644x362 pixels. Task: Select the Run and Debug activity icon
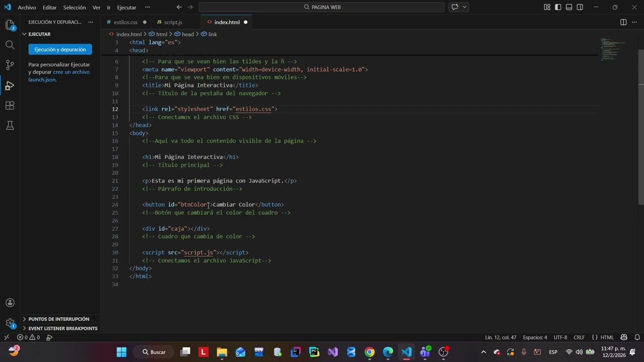click(10, 85)
